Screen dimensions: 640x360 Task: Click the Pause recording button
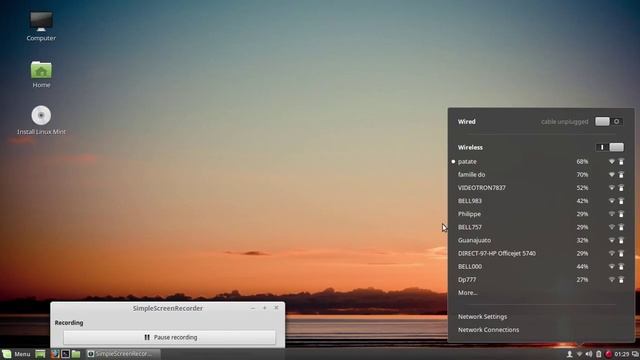(x=169, y=338)
